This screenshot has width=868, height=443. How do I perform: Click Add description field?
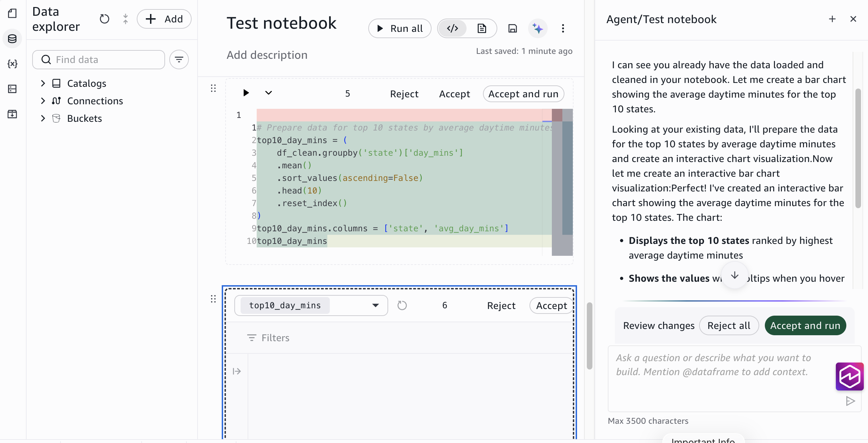pos(267,55)
